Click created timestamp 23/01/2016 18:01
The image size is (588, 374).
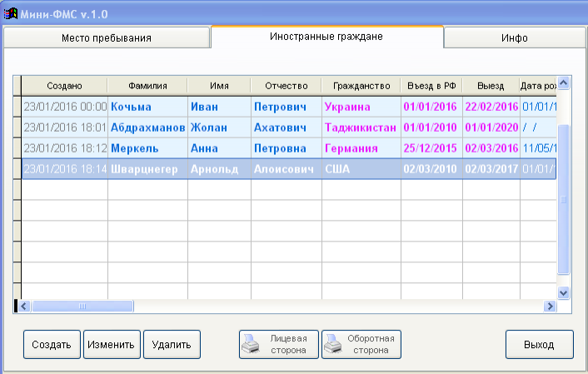point(65,127)
